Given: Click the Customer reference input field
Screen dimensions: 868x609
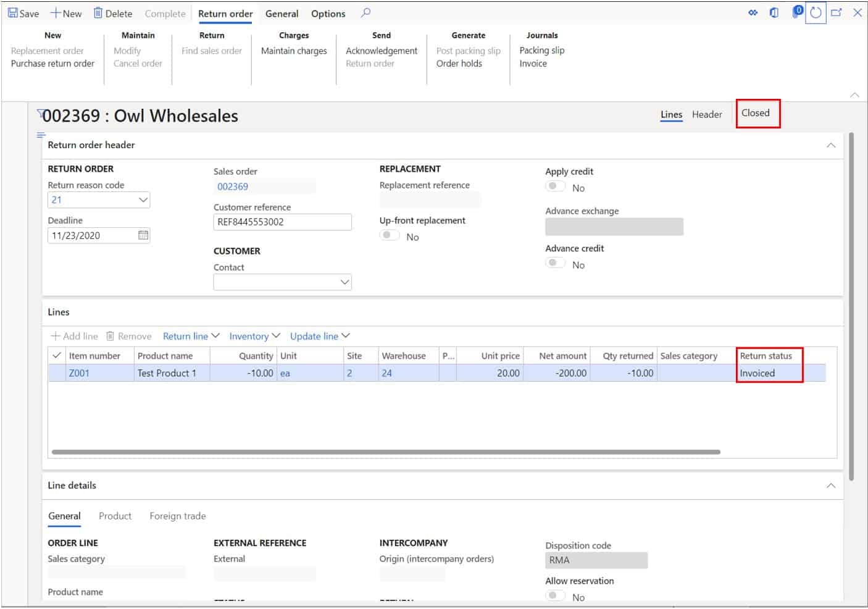Looking at the screenshot, I should tap(282, 222).
